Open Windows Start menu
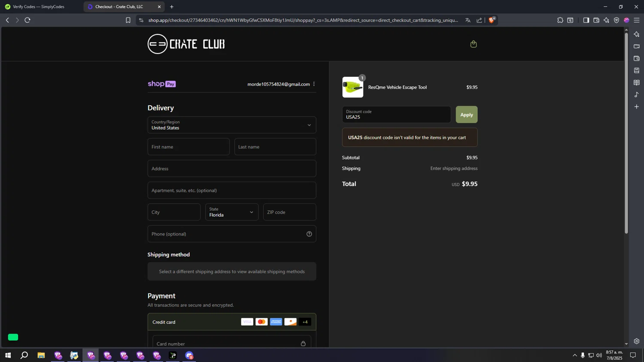The height and width of the screenshot is (362, 644). 8,355
